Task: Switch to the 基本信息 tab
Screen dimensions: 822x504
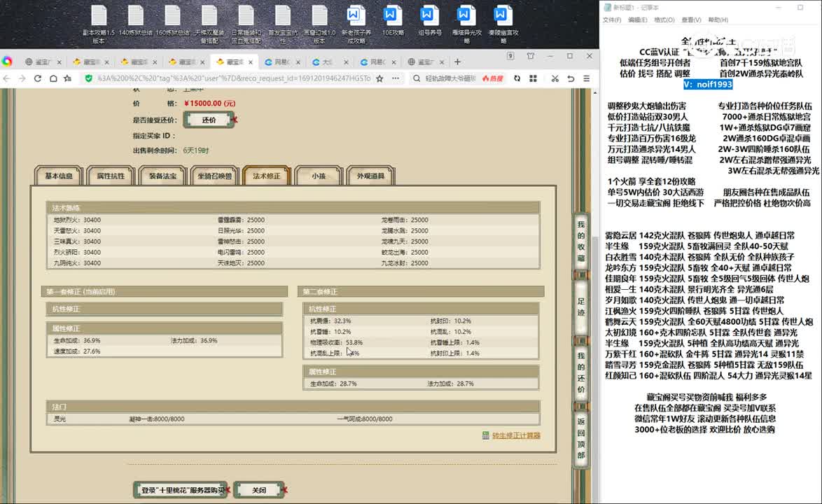Action: (x=59, y=176)
